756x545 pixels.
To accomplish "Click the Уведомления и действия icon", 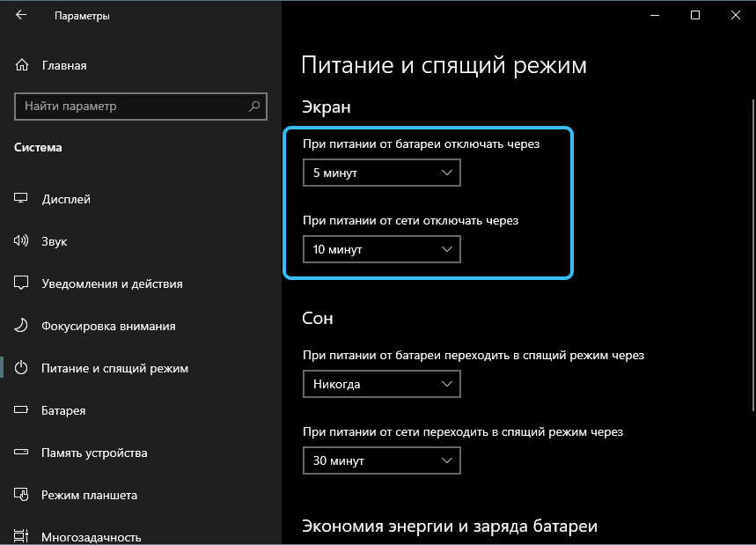I will (22, 284).
